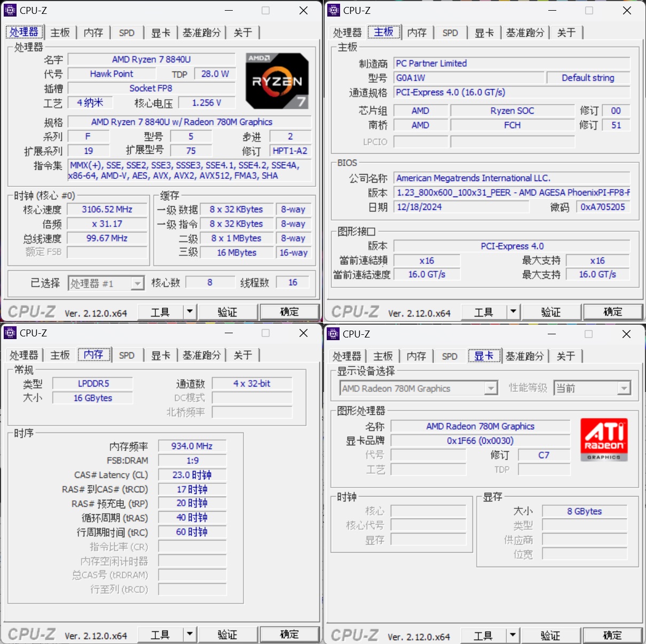Select the mainboard model value G0A1W
This screenshot has width=646, height=644.
[469, 78]
